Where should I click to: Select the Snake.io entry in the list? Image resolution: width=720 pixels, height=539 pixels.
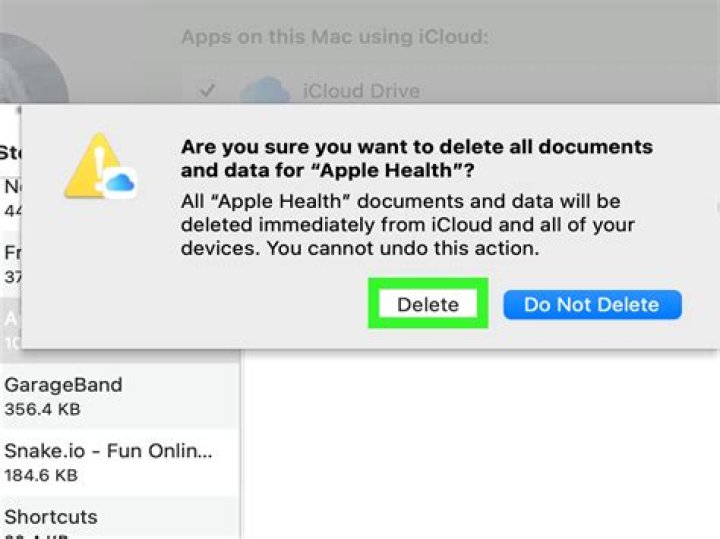tap(108, 451)
